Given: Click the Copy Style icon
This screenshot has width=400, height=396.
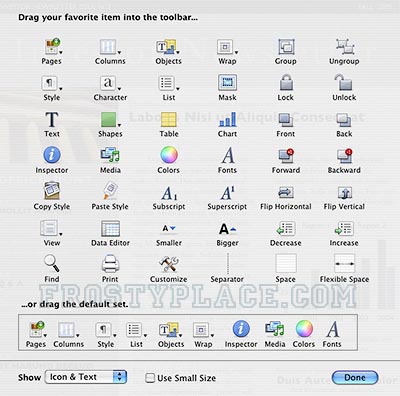Looking at the screenshot, I should point(52,191).
